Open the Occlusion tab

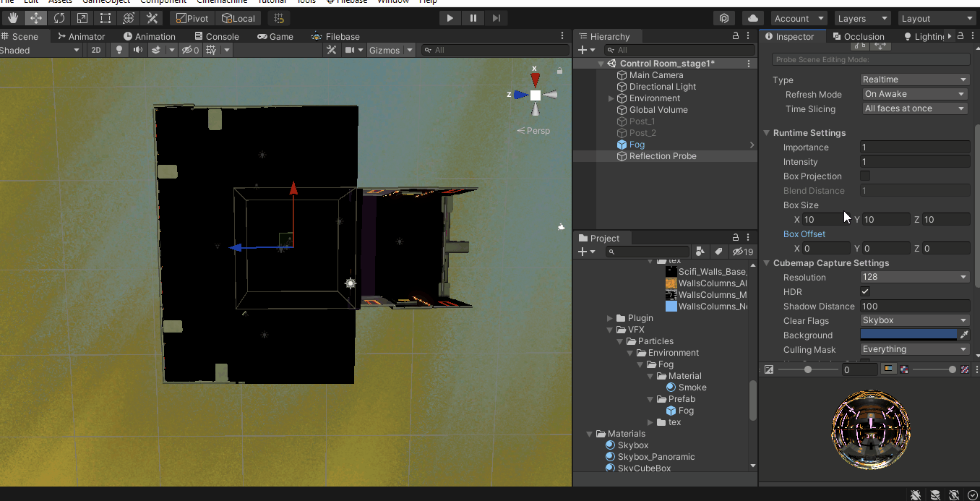[x=859, y=36]
